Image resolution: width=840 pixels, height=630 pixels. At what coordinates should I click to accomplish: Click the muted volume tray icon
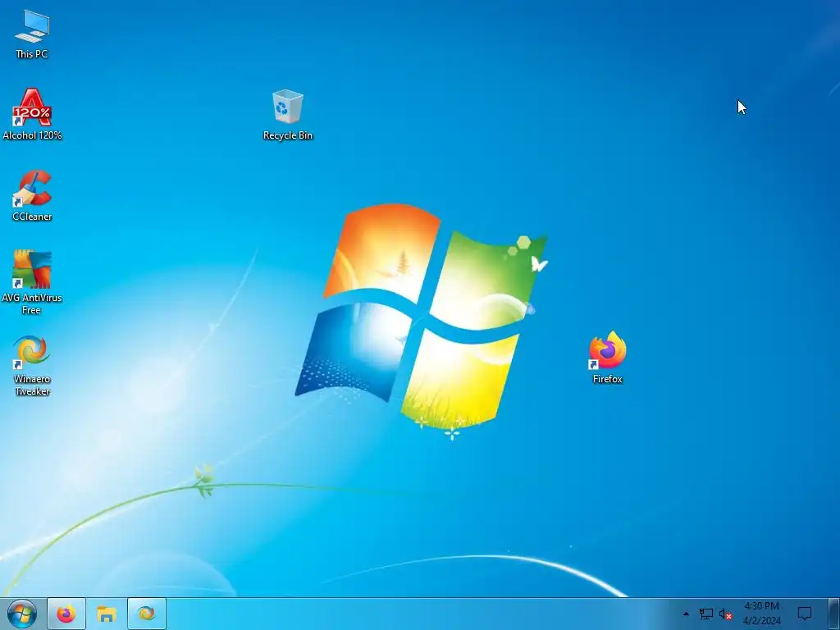point(725,614)
